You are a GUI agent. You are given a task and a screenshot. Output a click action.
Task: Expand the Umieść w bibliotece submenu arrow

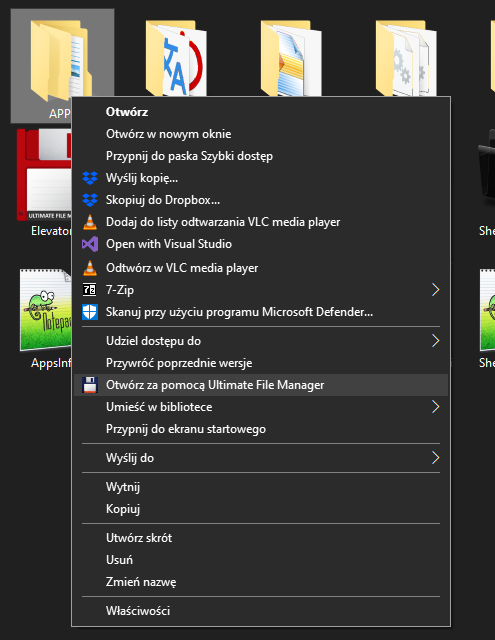[x=435, y=407]
